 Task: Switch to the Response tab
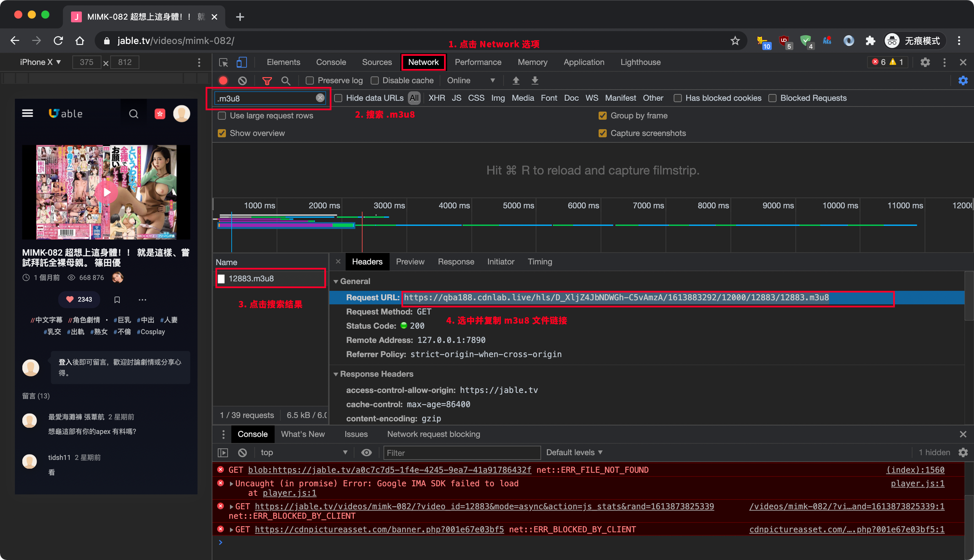click(456, 262)
